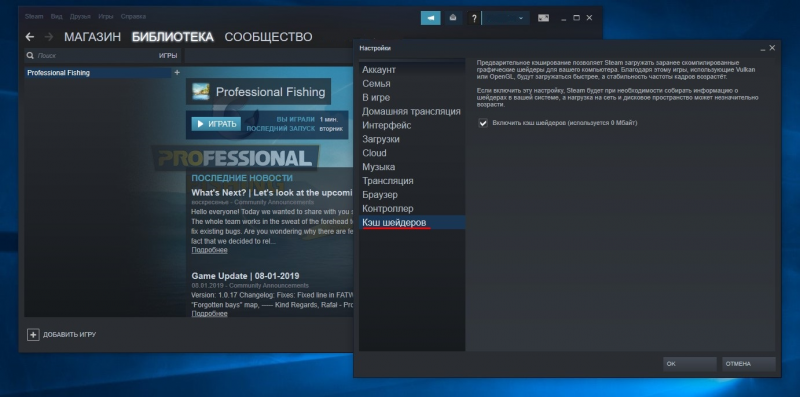Screen dimensions: 800x397
Task: Open the Steam menu
Action: (x=34, y=16)
